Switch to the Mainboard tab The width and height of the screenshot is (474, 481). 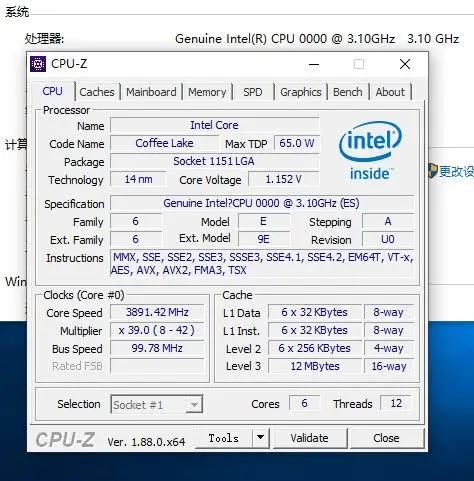[151, 92]
